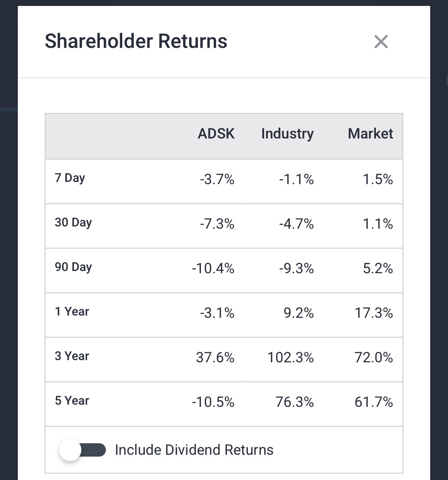This screenshot has height=480, width=448.
Task: Click the 1 Year row label
Action: tap(72, 311)
